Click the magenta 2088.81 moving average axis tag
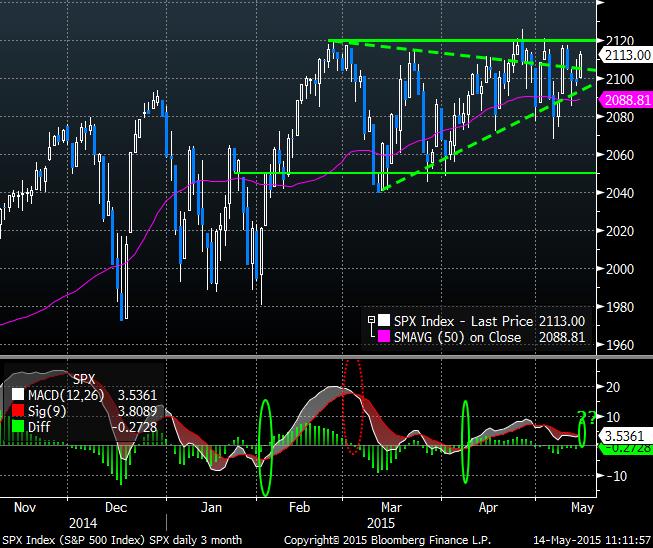Image resolution: width=653 pixels, height=548 pixels. (626, 100)
